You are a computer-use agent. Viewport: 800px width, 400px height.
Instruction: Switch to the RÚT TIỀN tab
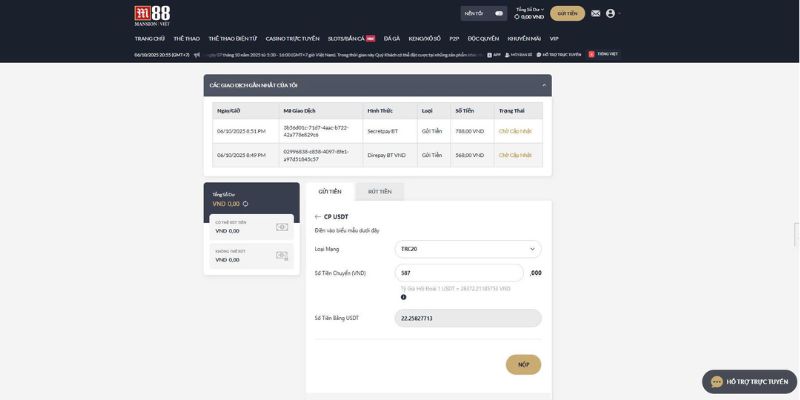point(379,190)
